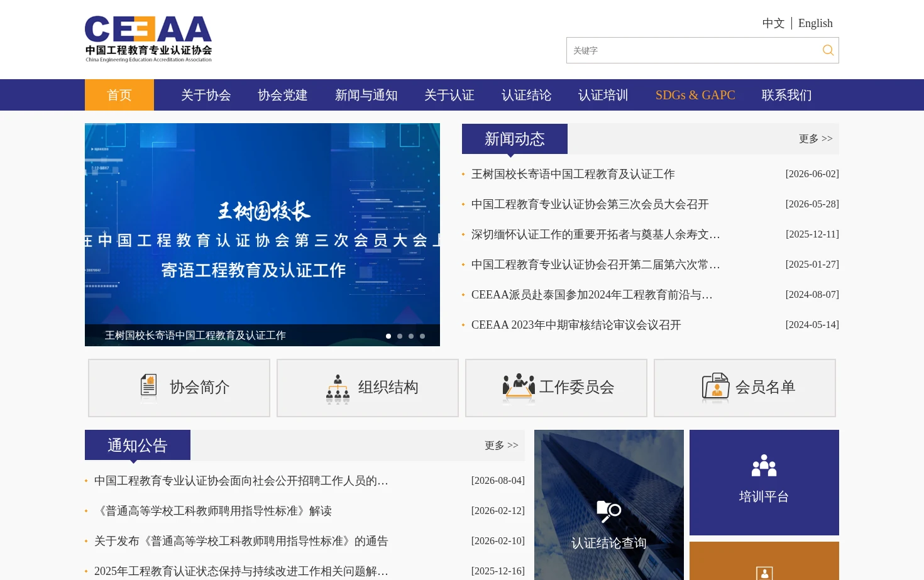Switch language to English

click(x=815, y=23)
